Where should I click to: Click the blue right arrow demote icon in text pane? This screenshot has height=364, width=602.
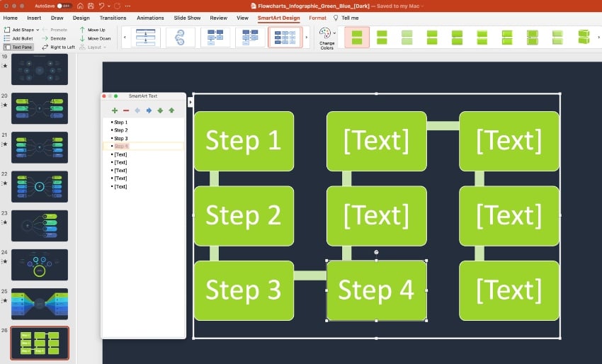click(x=149, y=110)
